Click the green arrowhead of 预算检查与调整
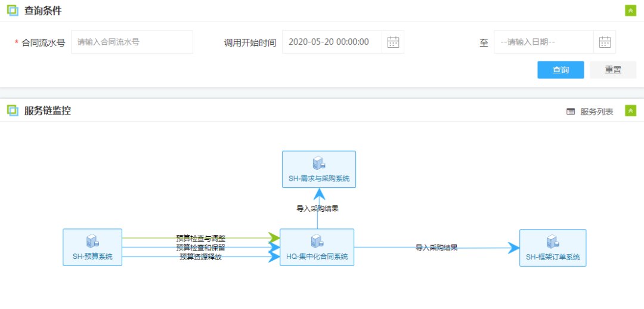This screenshot has width=644, height=309. (274, 237)
